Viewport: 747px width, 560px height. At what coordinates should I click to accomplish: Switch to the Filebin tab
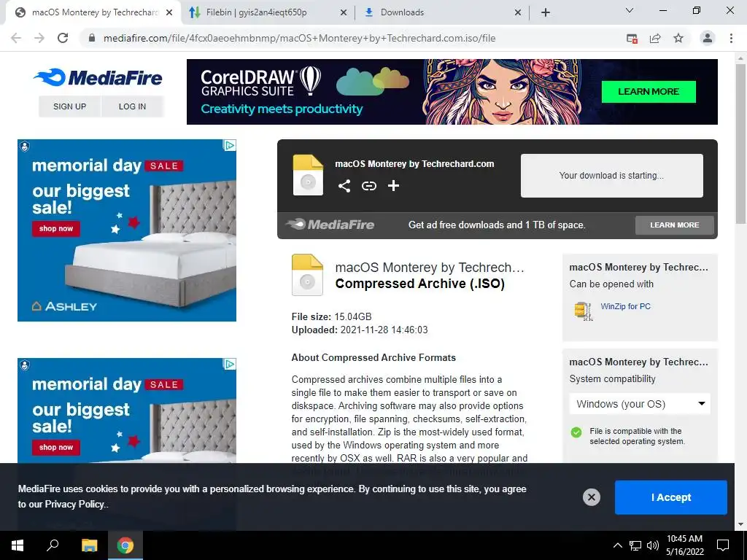[268, 12]
